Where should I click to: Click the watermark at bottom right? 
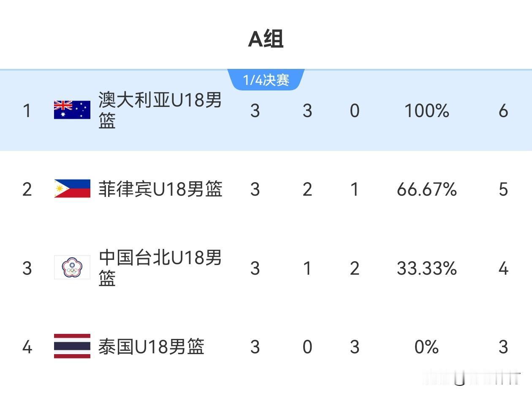point(472,377)
